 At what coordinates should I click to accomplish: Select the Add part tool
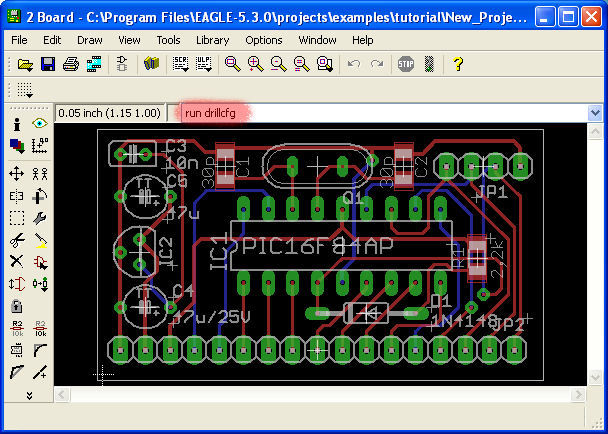click(x=40, y=263)
